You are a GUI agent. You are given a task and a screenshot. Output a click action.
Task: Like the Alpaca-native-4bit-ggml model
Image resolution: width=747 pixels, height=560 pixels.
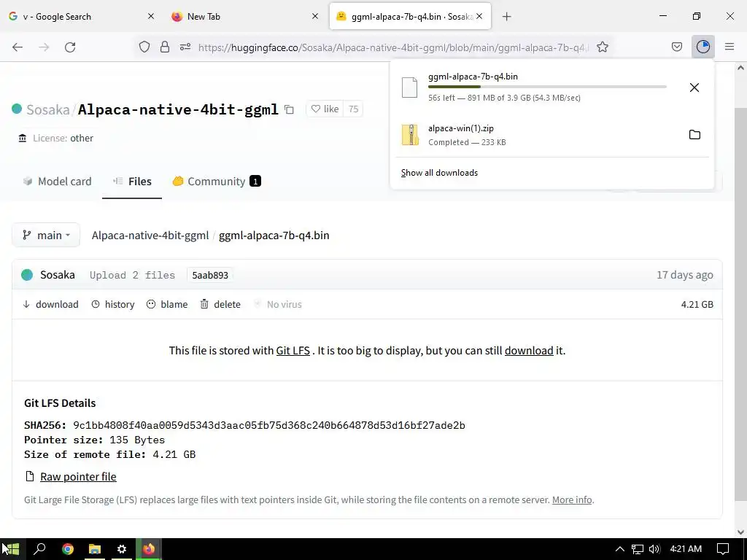pos(325,109)
